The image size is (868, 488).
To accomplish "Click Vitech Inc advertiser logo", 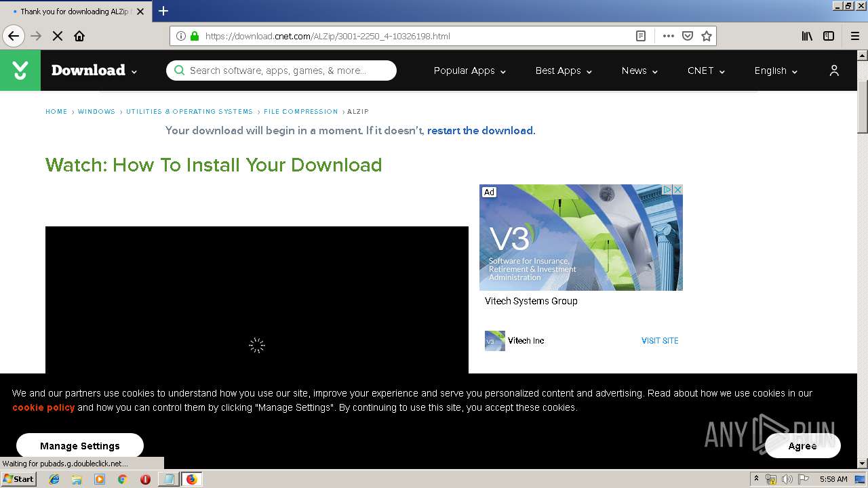I will point(495,341).
